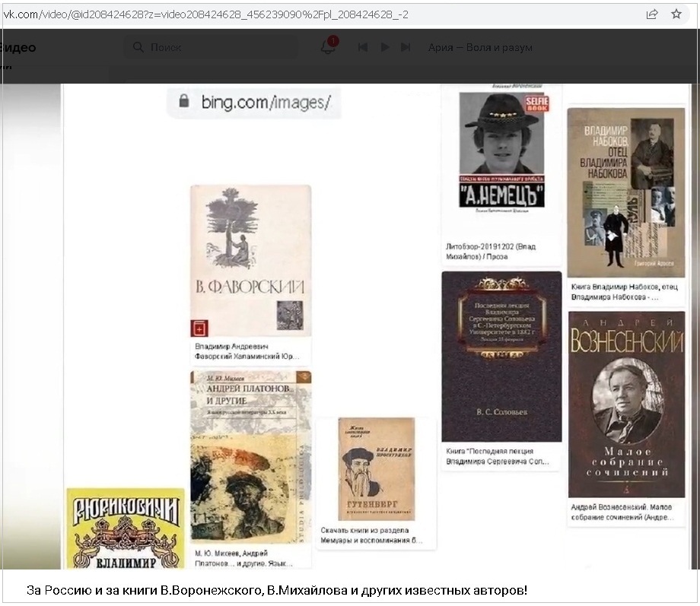Open caption Андрей Вознесенский. Малое собрание сочинений
Viewport: 700px width, 606px height.
[622, 512]
